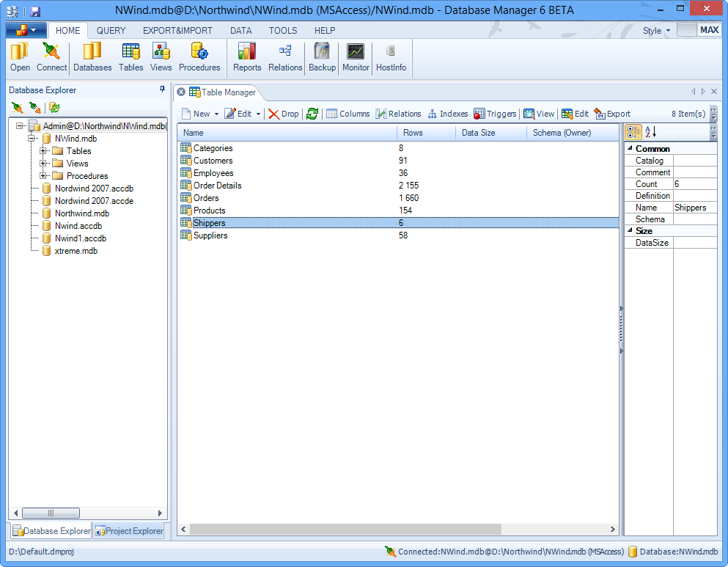Screen dimensions: 728x567
Task: Select the Order Details table row
Action: coord(398,186)
